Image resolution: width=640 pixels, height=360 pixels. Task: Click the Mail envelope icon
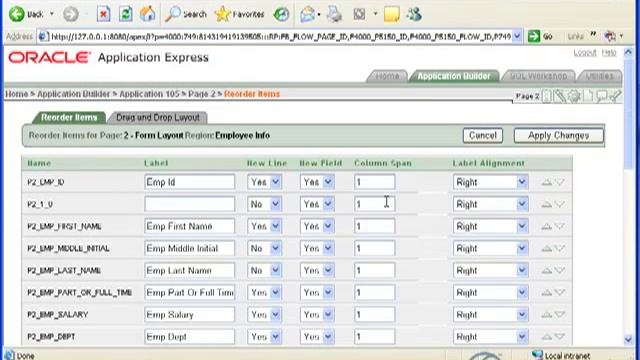click(307, 15)
